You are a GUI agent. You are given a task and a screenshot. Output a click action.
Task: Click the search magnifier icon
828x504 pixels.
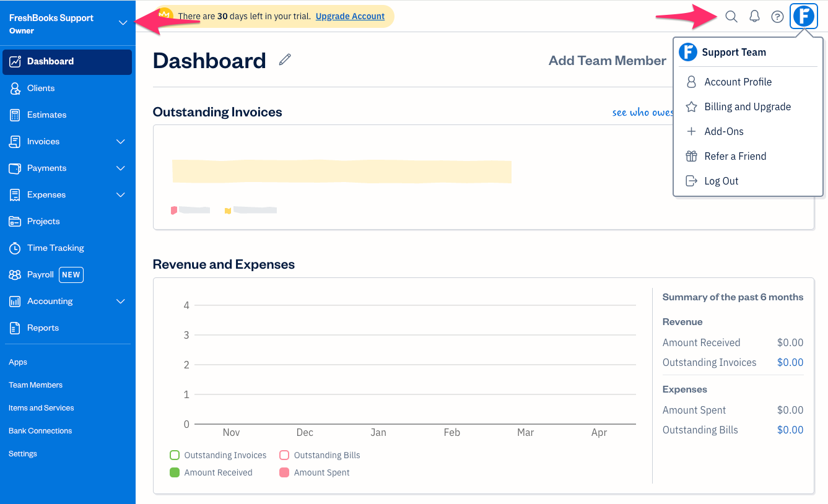pos(731,17)
